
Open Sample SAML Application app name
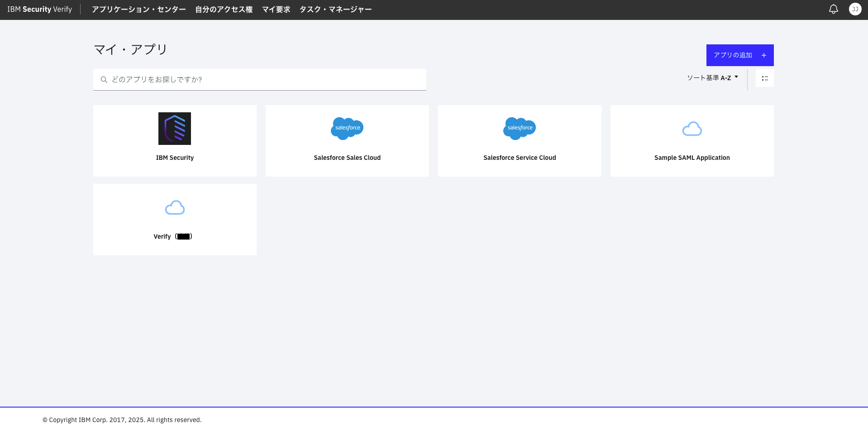tap(692, 158)
